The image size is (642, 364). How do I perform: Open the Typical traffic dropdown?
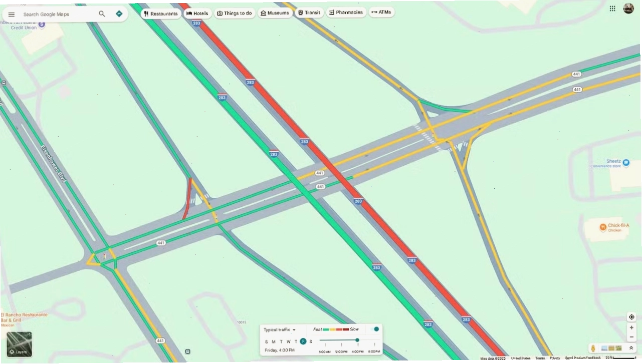(280, 330)
